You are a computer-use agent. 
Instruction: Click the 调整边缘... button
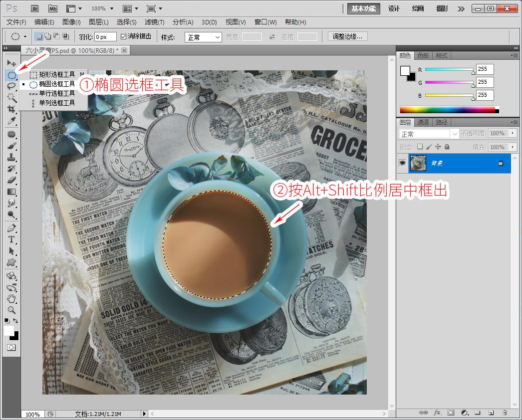tap(348, 36)
